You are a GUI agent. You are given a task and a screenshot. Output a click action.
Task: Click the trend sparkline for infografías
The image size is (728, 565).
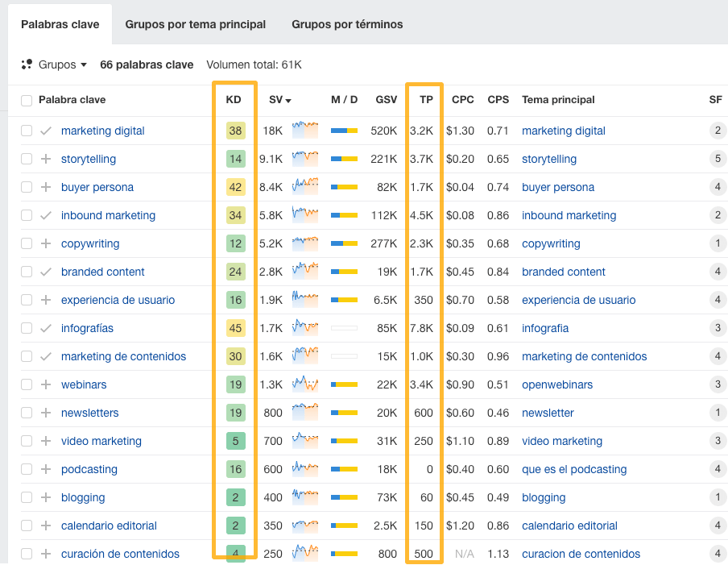tap(304, 328)
